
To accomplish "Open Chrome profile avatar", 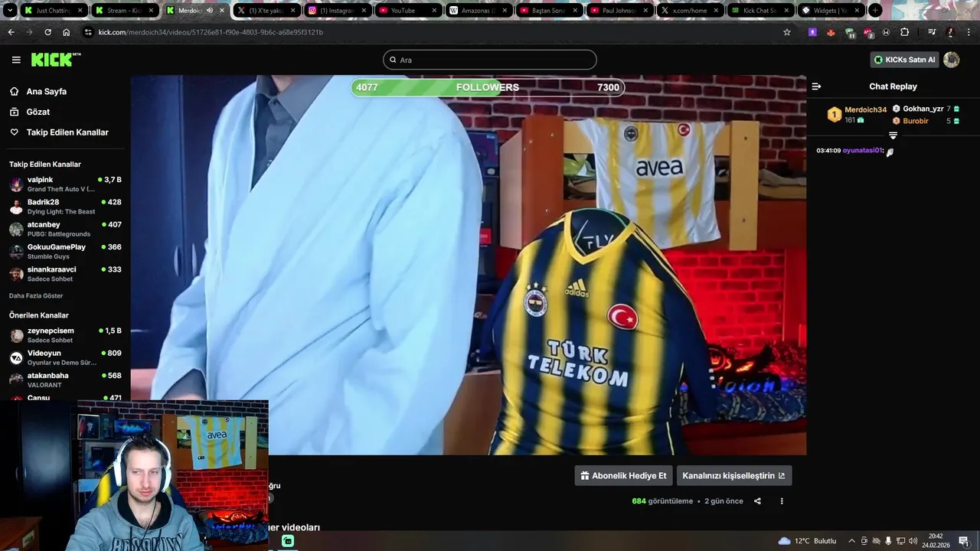I will pos(950,32).
